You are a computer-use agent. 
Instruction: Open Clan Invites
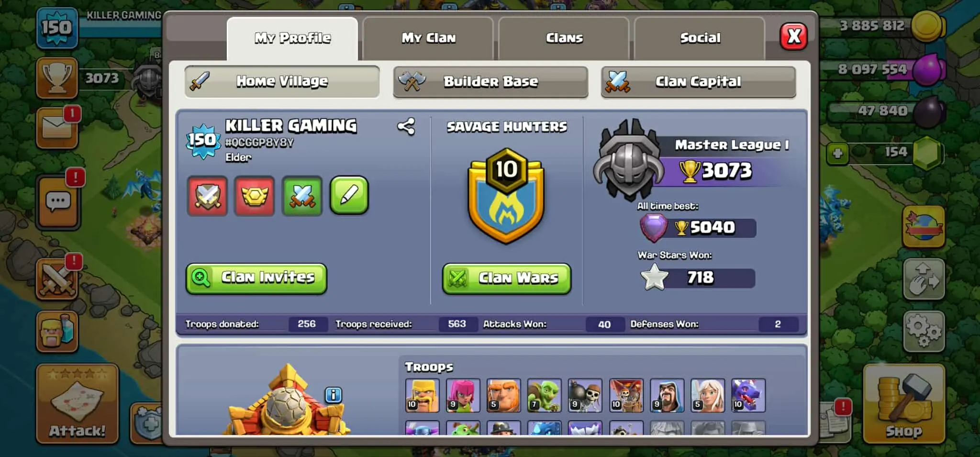256,278
